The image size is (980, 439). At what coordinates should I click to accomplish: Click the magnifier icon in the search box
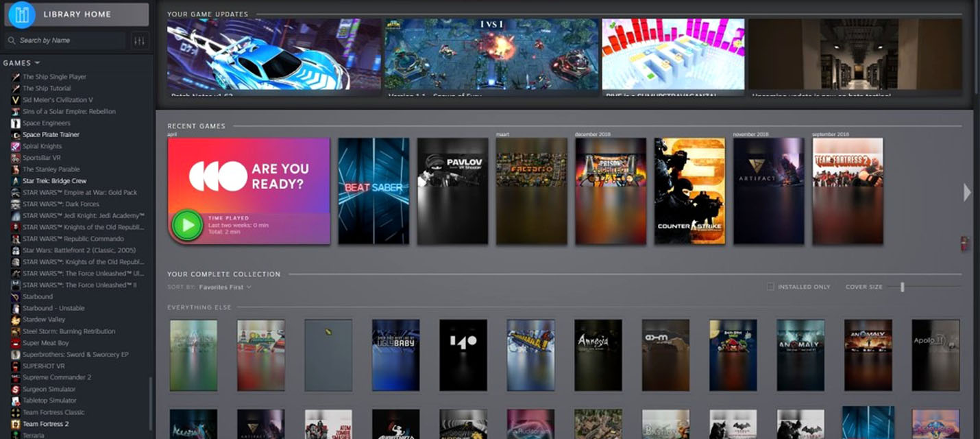pos(12,40)
